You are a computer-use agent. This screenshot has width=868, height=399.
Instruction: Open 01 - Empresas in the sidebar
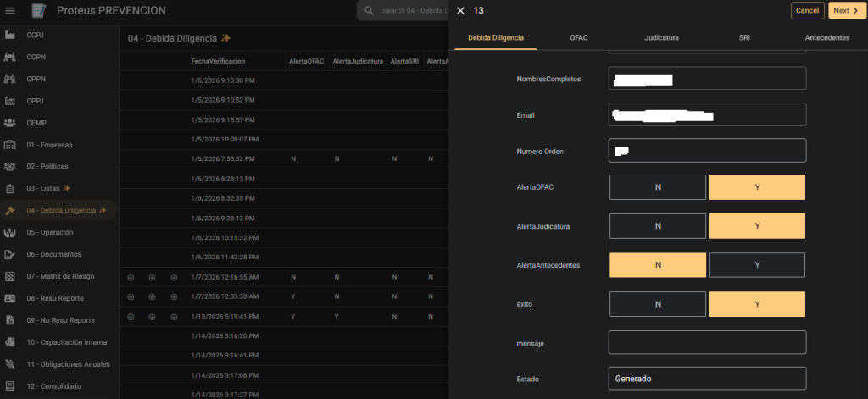(49, 144)
